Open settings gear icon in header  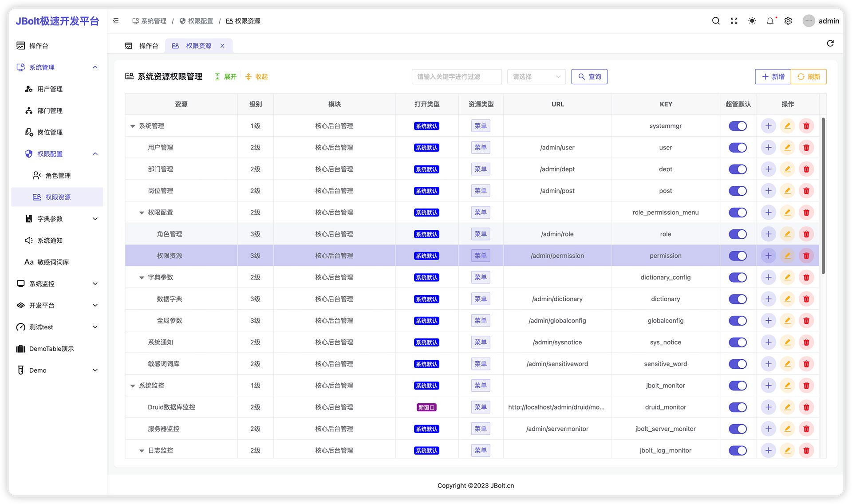tap(788, 21)
